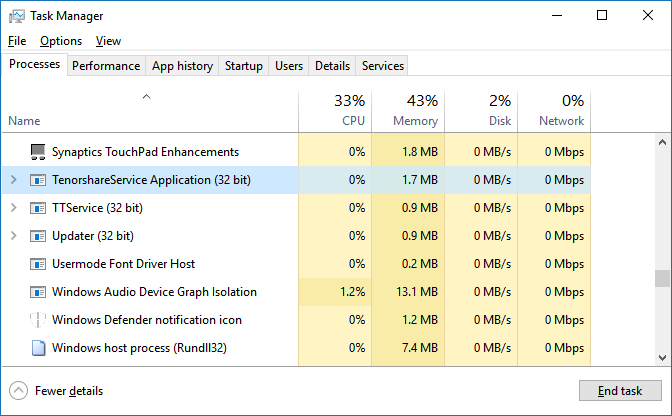Expand the Updater (32 bit) group
672x416 pixels.
(x=13, y=236)
